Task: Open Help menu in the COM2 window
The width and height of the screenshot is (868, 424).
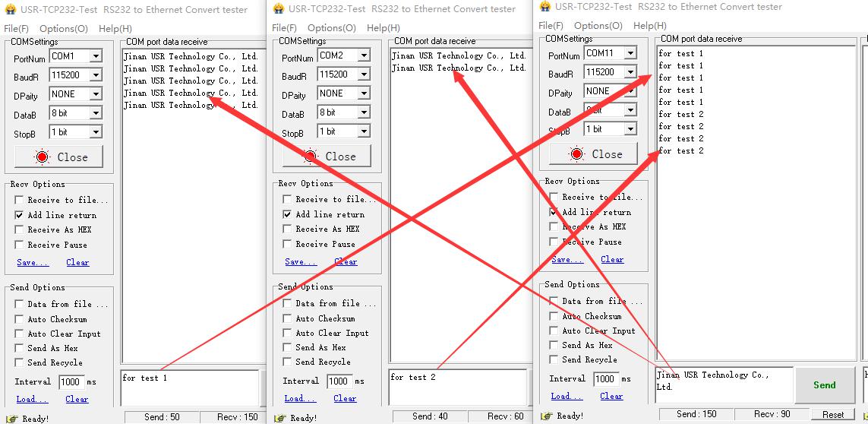Action: tap(383, 27)
